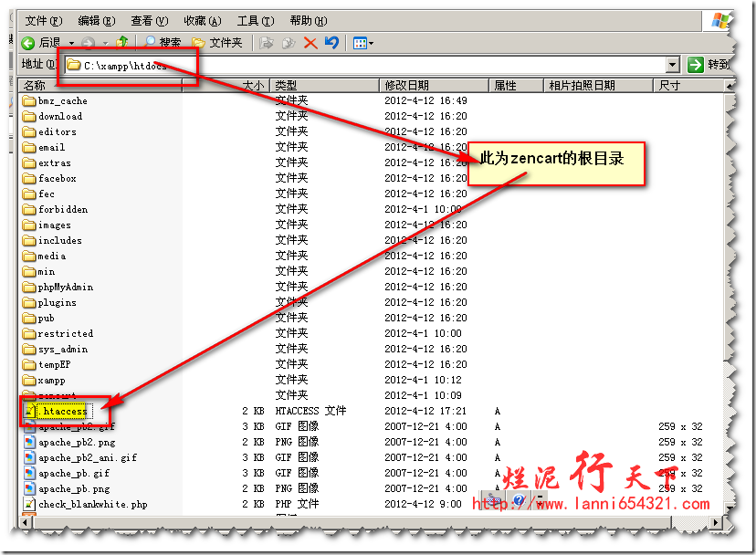Click the red X delete icon
Viewport: 756px width, 555px height.
(310, 43)
